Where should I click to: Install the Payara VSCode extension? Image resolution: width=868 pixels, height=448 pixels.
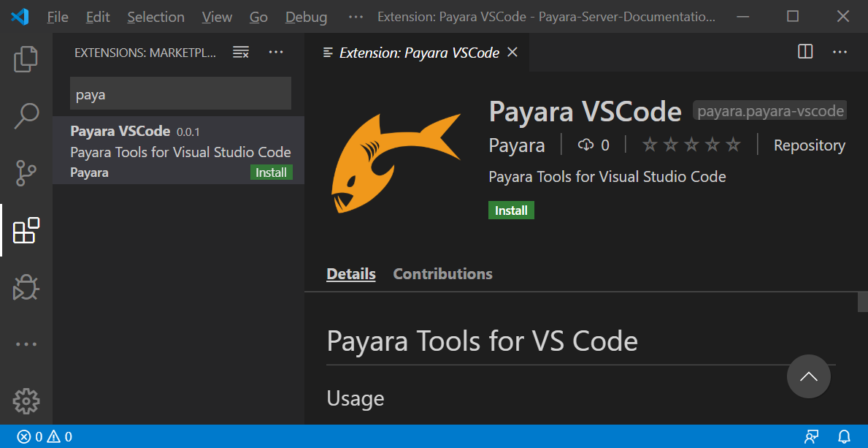511,210
